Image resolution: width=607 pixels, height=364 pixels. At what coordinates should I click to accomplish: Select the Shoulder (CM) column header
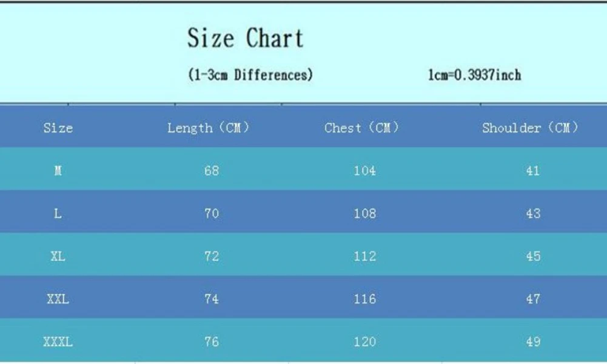(530, 128)
